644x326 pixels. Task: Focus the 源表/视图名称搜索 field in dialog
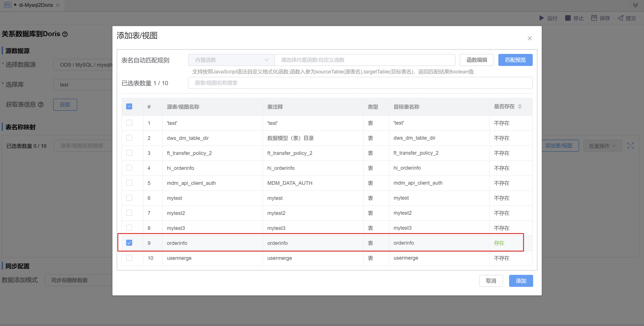pos(360,83)
